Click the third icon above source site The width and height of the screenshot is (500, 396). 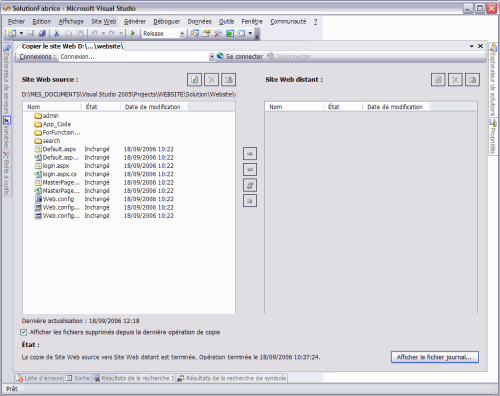229,80
